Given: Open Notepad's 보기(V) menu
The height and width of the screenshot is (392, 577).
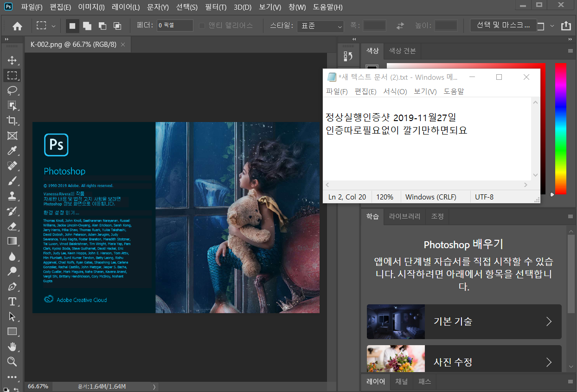Looking at the screenshot, I should click(x=425, y=91).
